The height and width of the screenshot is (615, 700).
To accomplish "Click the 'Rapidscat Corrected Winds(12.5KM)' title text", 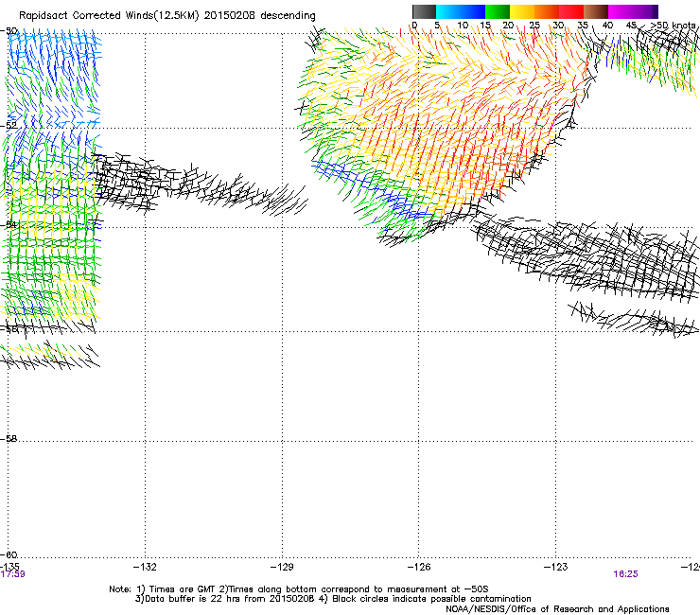I will (x=109, y=16).
